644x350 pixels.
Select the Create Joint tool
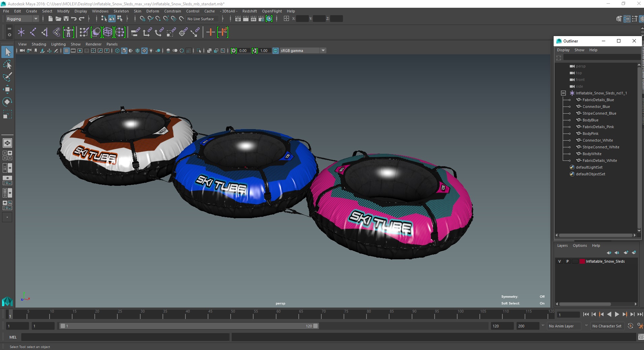(33, 32)
